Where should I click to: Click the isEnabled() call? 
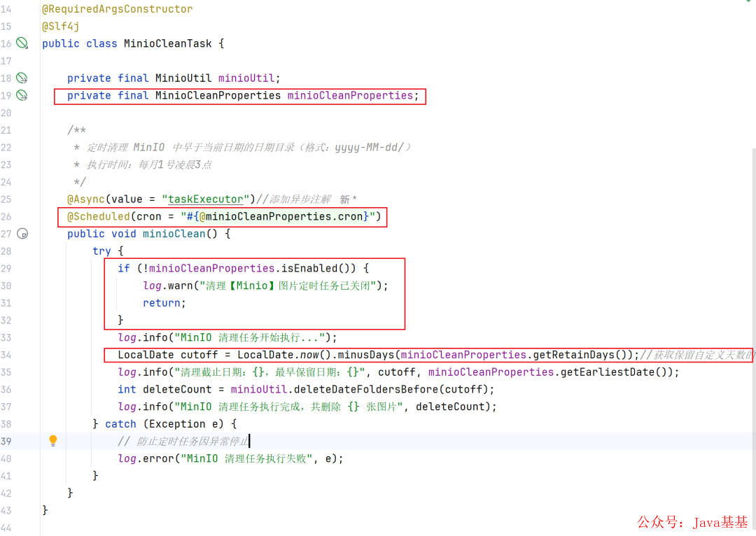pyautogui.click(x=318, y=269)
